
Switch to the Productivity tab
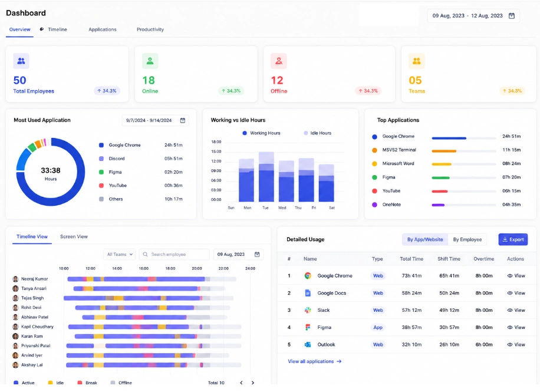[150, 29]
